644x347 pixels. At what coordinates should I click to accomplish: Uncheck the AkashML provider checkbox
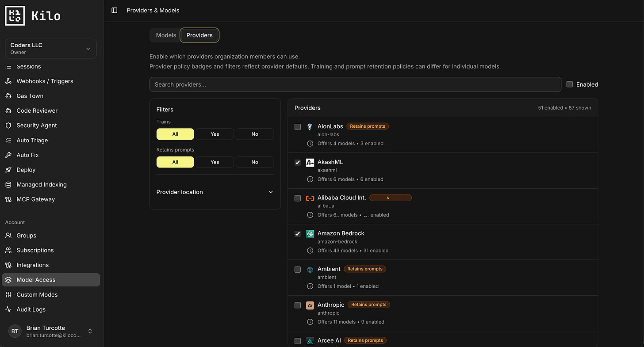click(298, 163)
